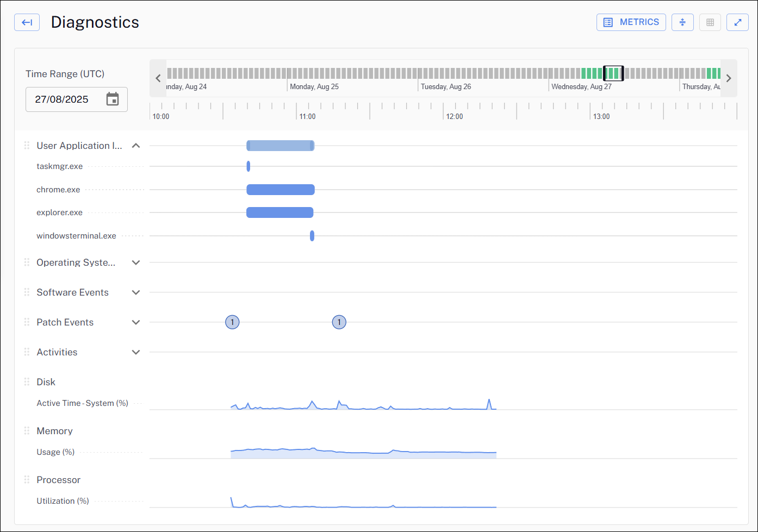Image resolution: width=758 pixels, height=532 pixels.
Task: Select the first Patch Events marker
Action: pyautogui.click(x=232, y=322)
